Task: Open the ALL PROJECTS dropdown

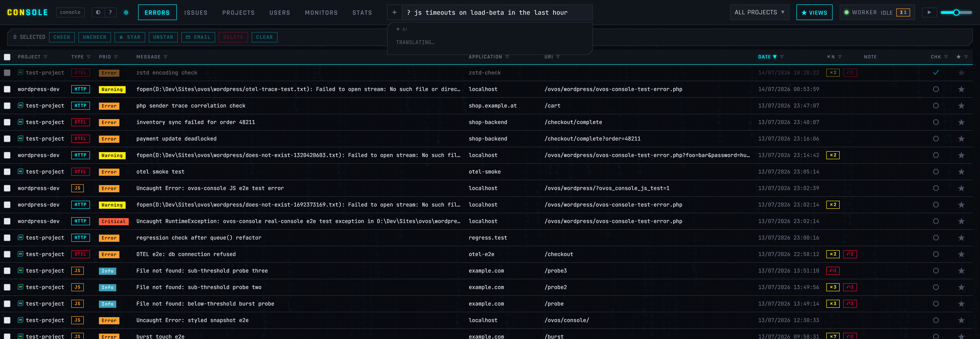Action: 759,12
